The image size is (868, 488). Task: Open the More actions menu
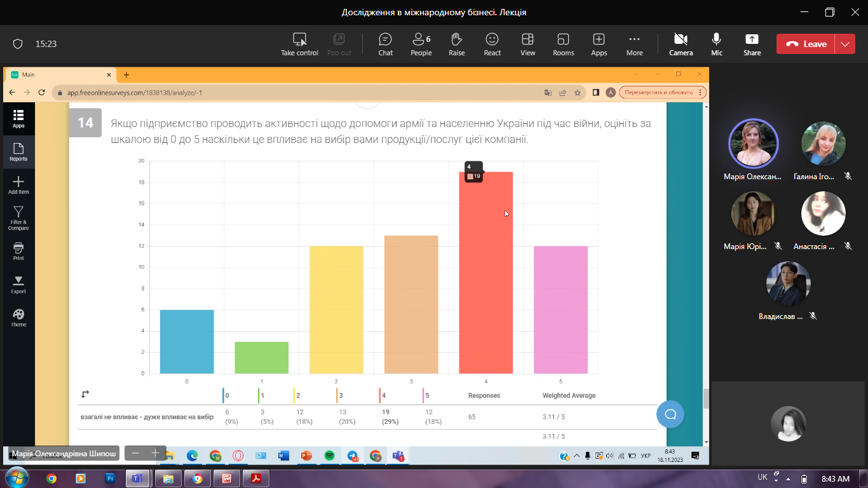click(x=634, y=44)
